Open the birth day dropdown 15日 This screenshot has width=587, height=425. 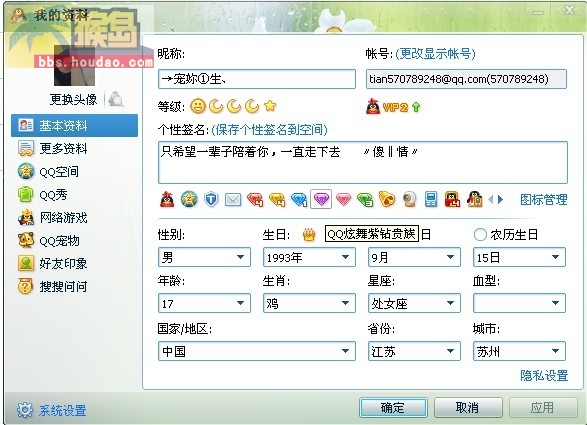[519, 257]
